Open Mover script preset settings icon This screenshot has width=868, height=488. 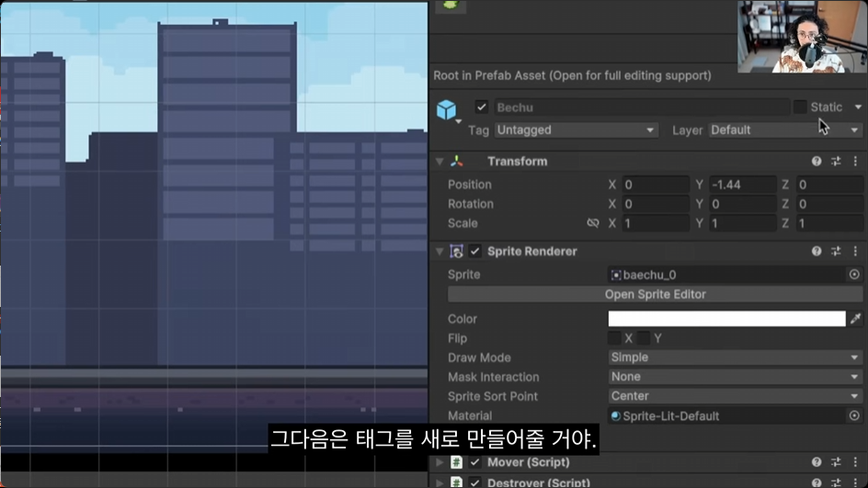point(836,461)
